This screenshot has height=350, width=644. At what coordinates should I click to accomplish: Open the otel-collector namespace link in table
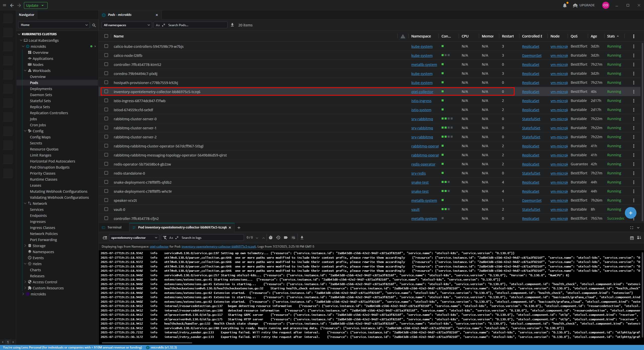pyautogui.click(x=422, y=92)
